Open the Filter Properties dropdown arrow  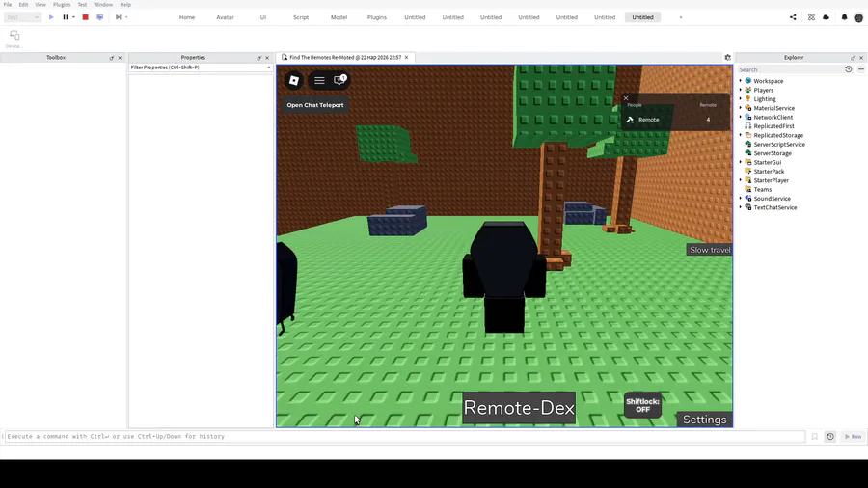click(268, 68)
